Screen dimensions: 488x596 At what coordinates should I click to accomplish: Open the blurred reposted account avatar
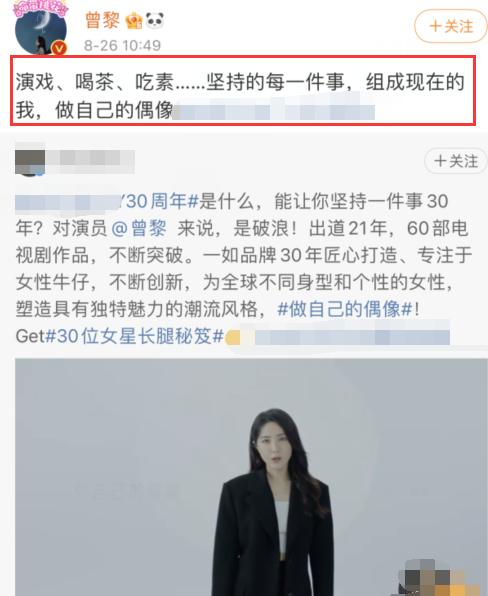pyautogui.click(x=30, y=161)
